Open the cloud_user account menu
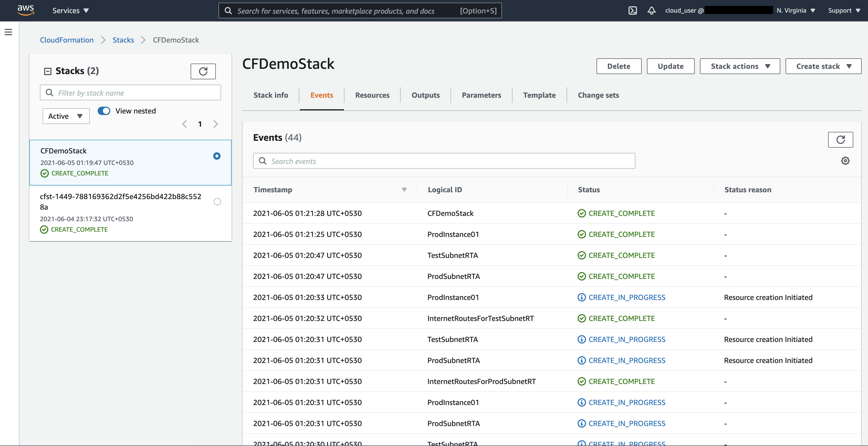The height and width of the screenshot is (446, 868). 718,11
